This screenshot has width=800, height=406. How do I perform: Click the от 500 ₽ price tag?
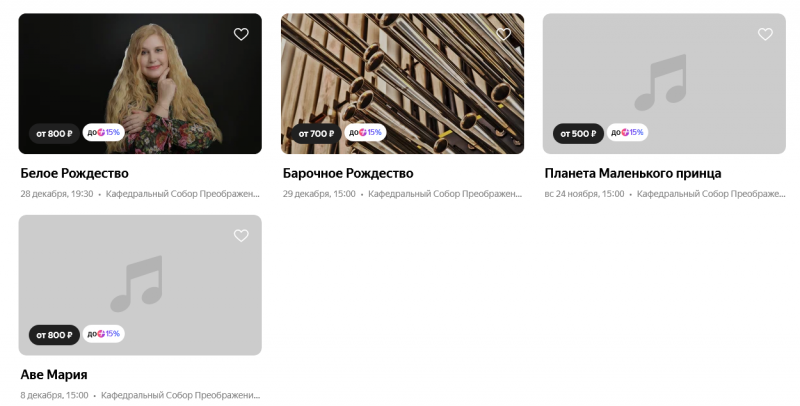pyautogui.click(x=578, y=134)
